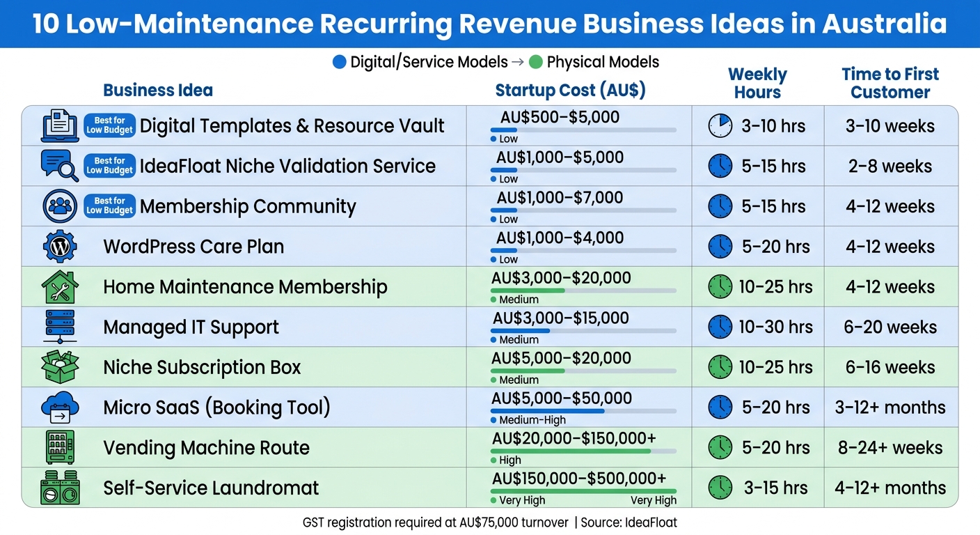This screenshot has width=980, height=535.
Task: Select IdeaFloat Niche Validation Service title
Action: pyautogui.click(x=287, y=166)
